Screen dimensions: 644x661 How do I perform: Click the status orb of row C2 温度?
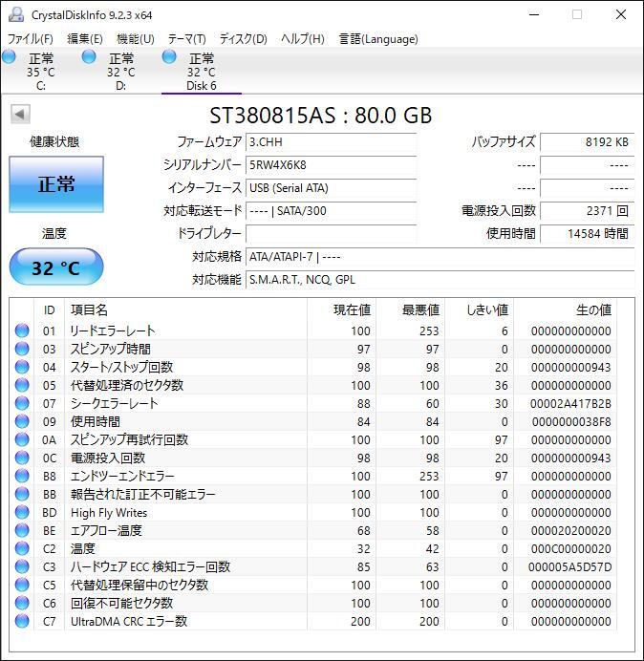[22, 548]
